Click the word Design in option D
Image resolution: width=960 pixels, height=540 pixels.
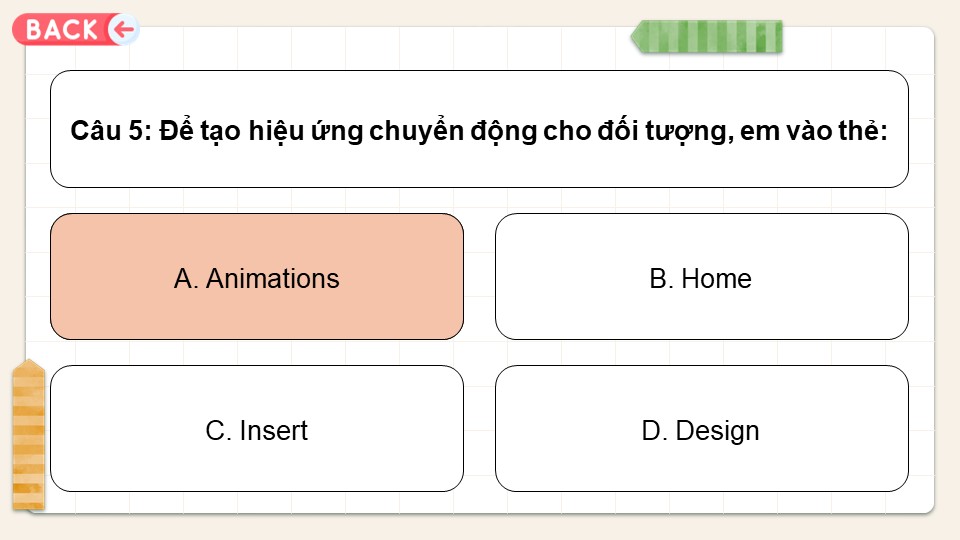point(718,432)
